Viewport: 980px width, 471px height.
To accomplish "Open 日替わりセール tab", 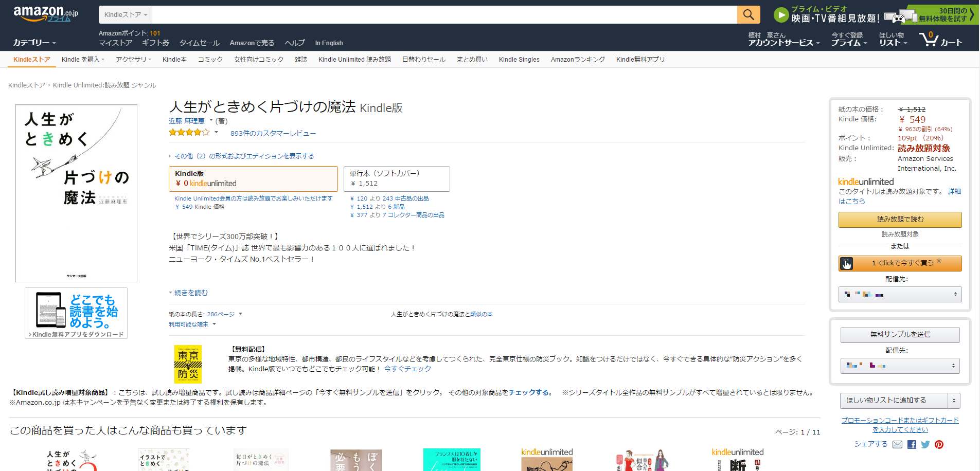I will [x=424, y=60].
